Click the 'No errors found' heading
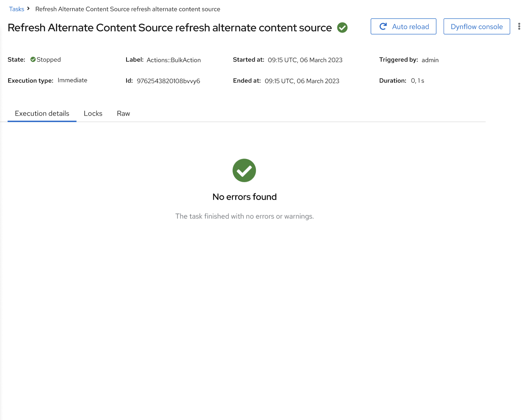 point(245,197)
